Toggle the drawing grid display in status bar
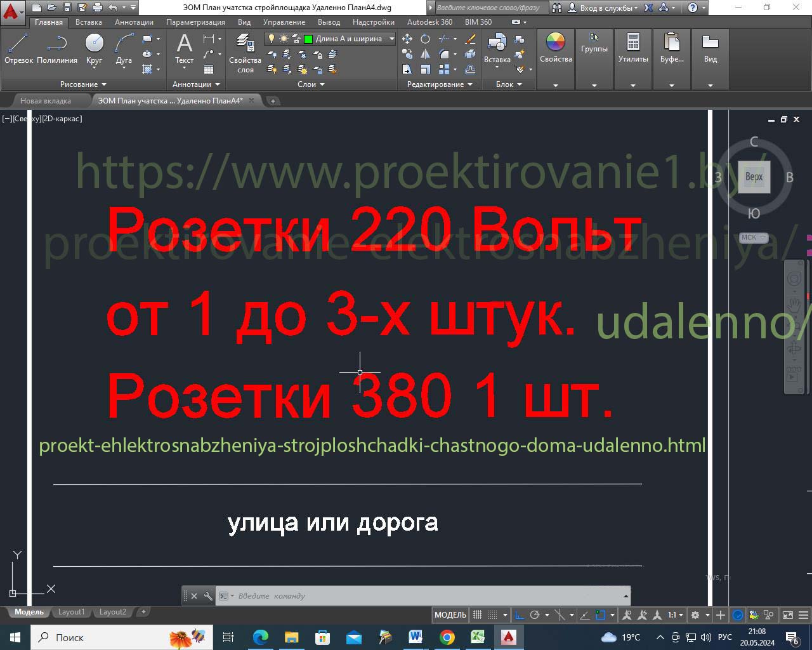The height and width of the screenshot is (650, 812). pos(478,614)
